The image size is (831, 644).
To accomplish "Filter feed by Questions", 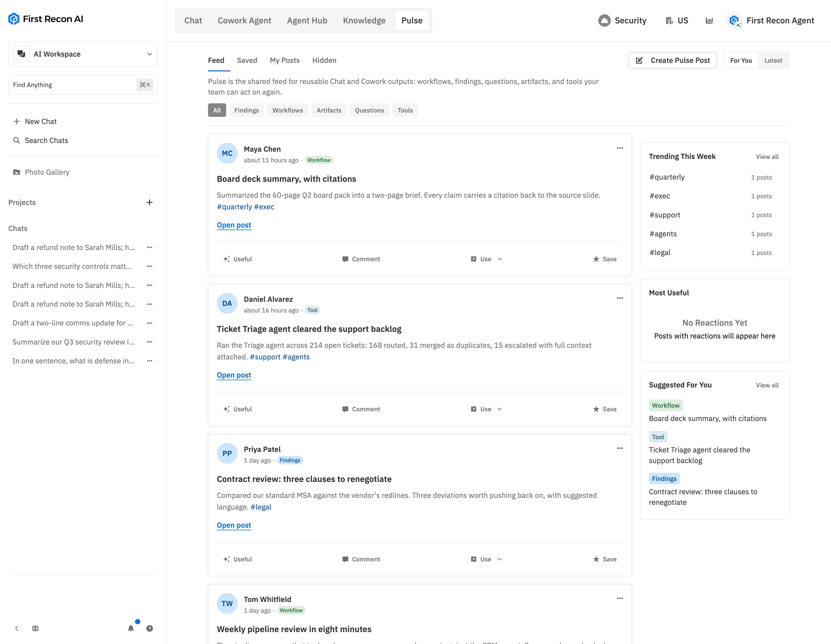I will click(x=369, y=110).
